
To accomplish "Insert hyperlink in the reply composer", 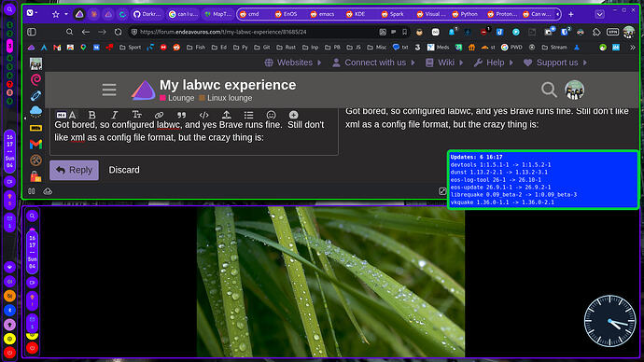I will [159, 115].
